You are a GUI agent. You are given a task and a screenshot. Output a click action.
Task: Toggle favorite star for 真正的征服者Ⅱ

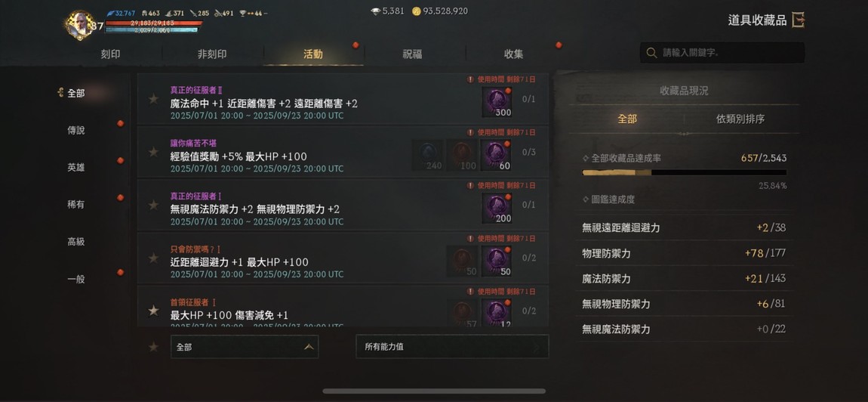(x=153, y=99)
